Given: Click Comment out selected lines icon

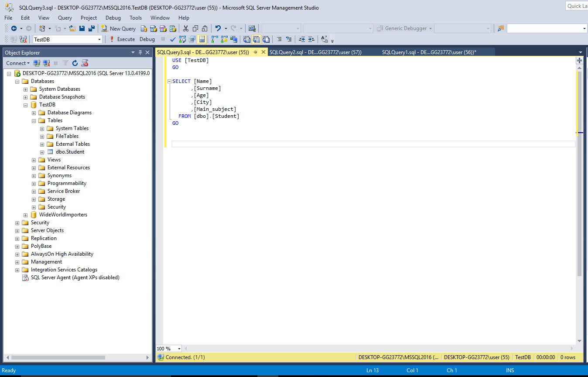Looking at the screenshot, I should (279, 39).
